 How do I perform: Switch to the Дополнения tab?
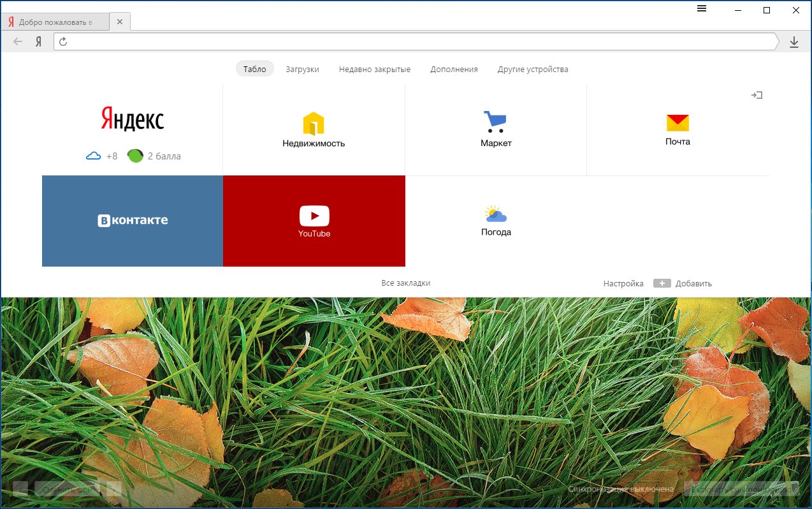click(454, 69)
